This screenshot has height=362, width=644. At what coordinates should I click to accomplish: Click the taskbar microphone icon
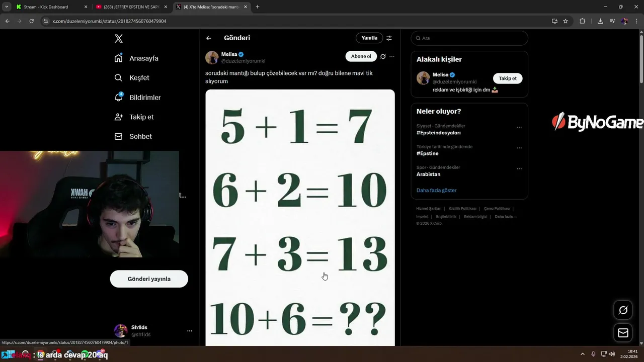594,354
